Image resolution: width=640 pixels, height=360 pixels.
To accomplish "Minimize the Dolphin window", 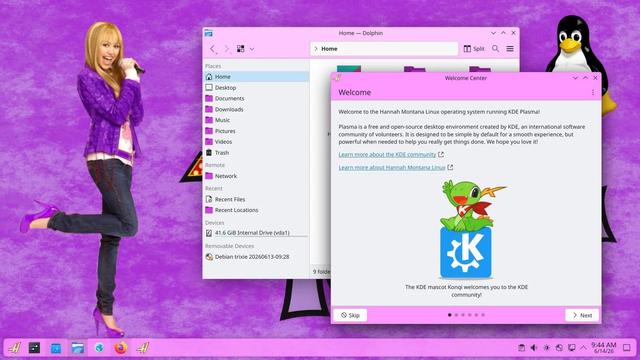I will pyautogui.click(x=493, y=33).
